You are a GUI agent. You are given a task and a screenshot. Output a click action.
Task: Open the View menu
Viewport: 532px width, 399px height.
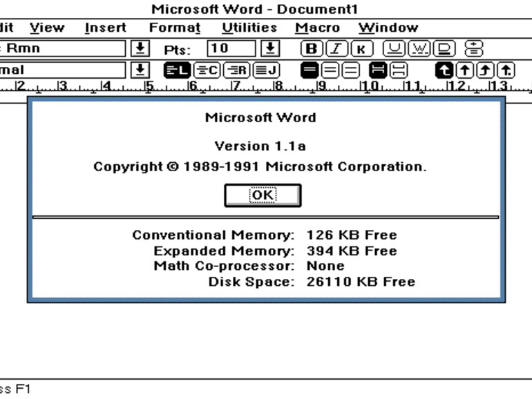point(47,28)
